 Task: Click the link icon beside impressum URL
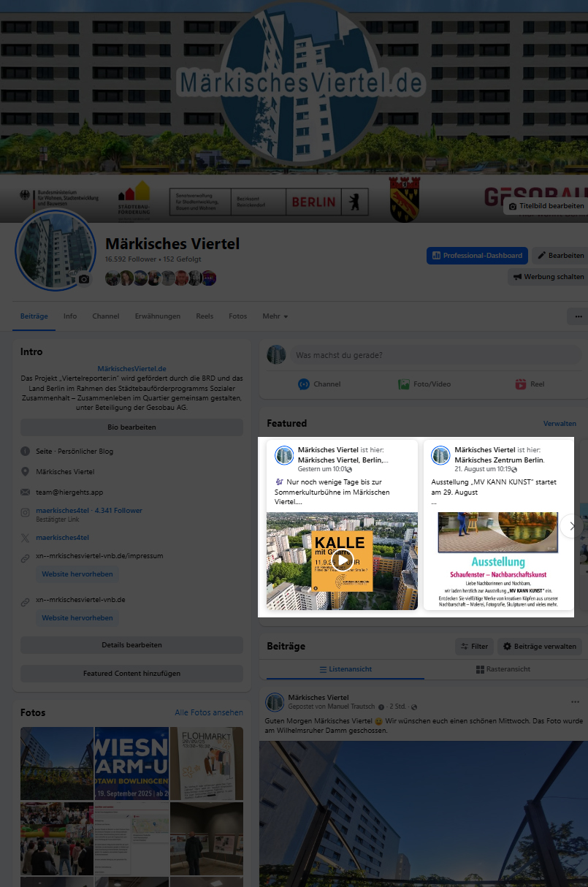[x=26, y=560]
